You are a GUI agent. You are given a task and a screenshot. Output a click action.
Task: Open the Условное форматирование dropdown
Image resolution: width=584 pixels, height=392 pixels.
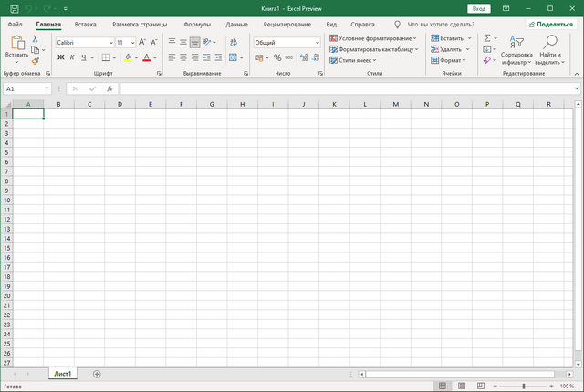coord(374,38)
